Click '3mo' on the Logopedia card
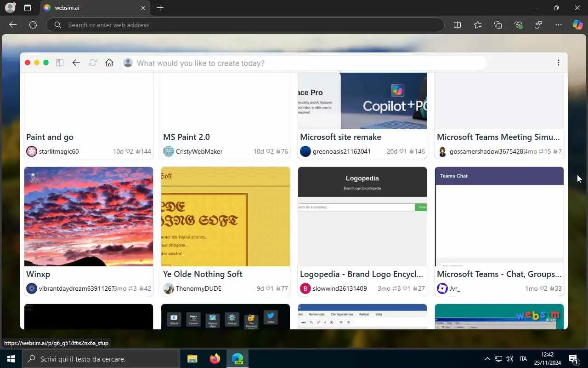 click(384, 288)
